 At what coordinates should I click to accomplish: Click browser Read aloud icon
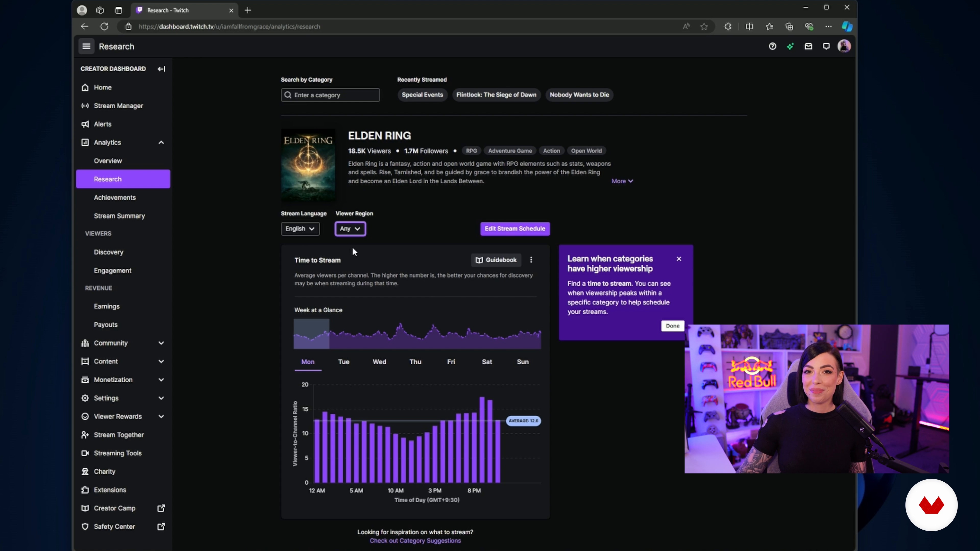coord(686,27)
